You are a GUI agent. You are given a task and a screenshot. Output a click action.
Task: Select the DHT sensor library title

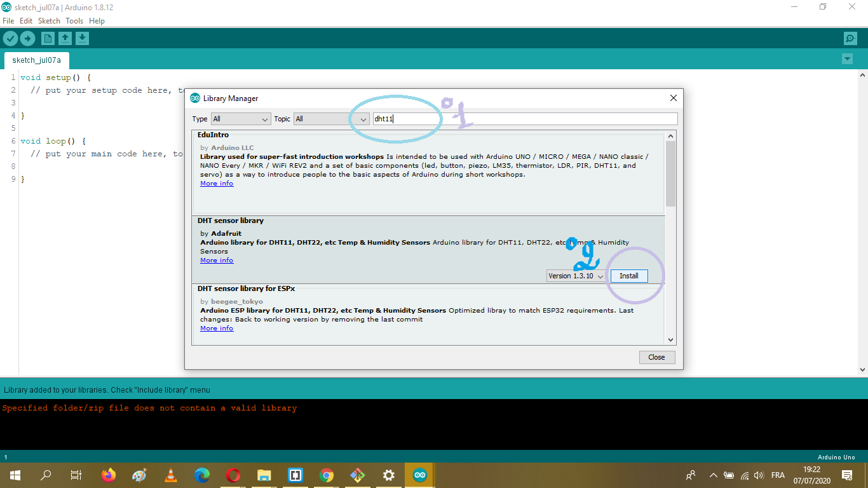click(x=231, y=220)
